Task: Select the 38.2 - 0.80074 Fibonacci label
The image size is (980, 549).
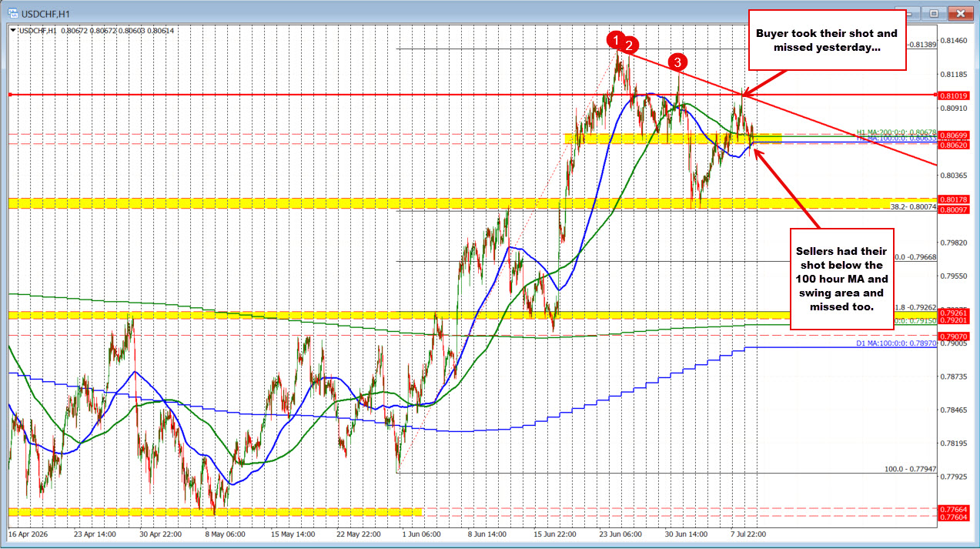Action: 913,206
